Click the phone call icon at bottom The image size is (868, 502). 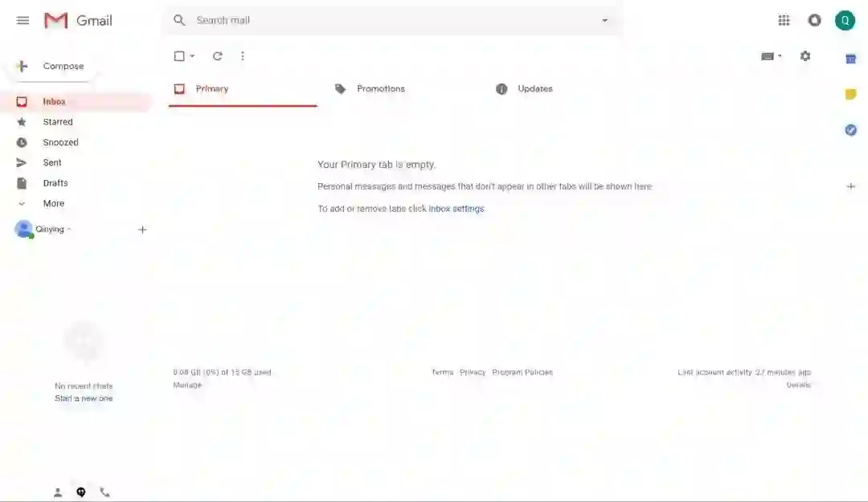pos(104,492)
